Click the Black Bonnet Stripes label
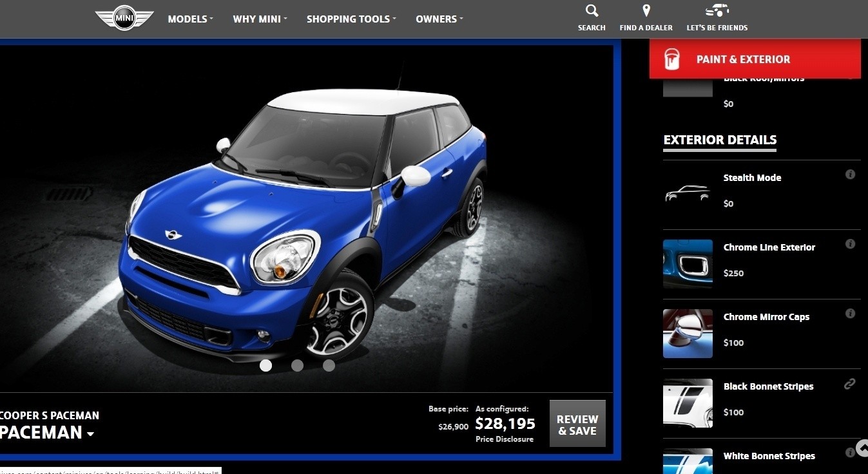This screenshot has width=868, height=474. click(768, 386)
